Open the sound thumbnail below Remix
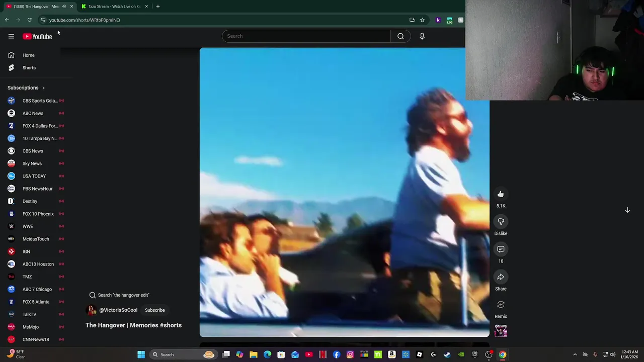 click(x=501, y=330)
